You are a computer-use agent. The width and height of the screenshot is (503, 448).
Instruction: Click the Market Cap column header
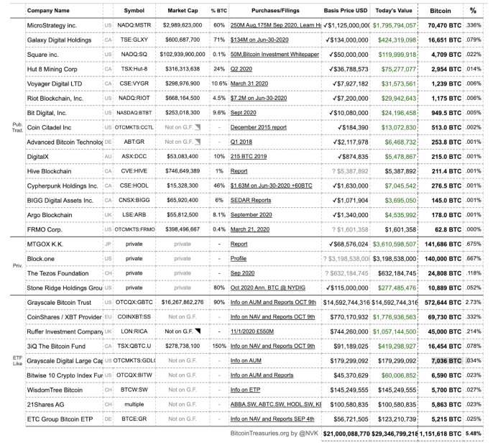click(183, 11)
